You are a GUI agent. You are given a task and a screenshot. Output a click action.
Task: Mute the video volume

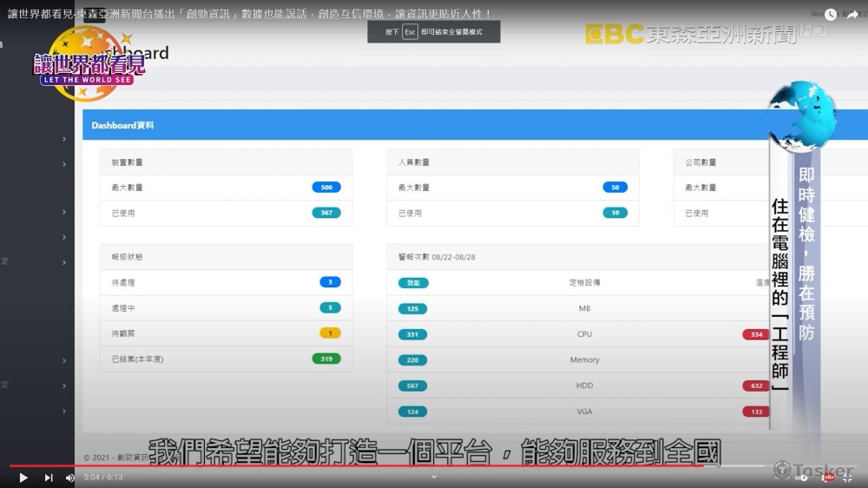point(70,478)
